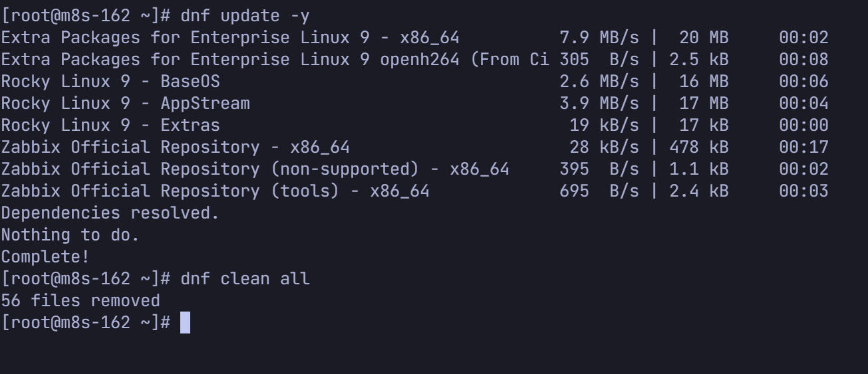This screenshot has height=374, width=868.
Task: Click the "dnf clean all" command text
Action: click(x=245, y=278)
